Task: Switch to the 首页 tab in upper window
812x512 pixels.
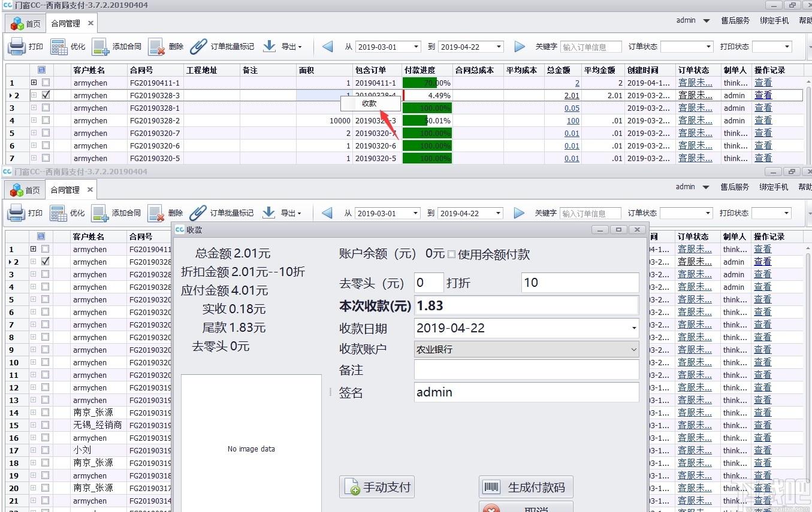Action: click(26, 24)
